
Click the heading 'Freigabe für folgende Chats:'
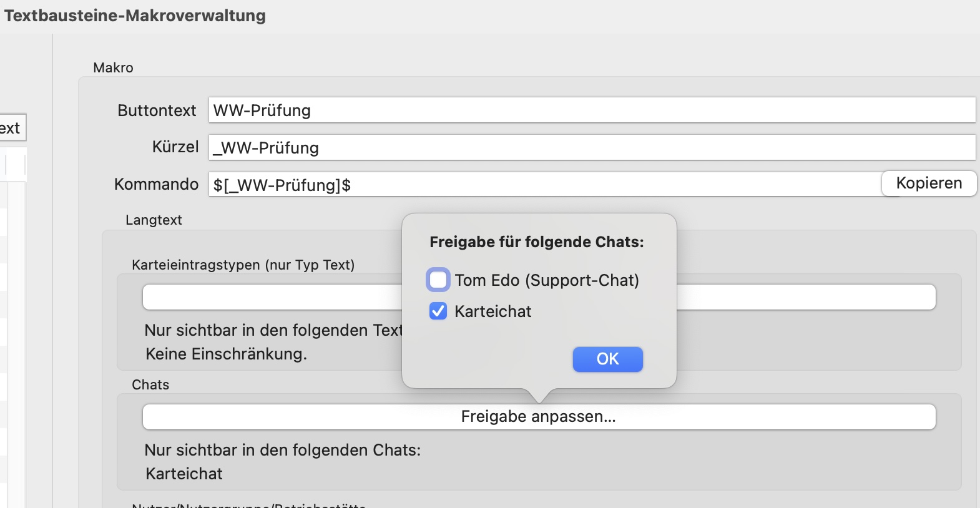pyautogui.click(x=537, y=242)
